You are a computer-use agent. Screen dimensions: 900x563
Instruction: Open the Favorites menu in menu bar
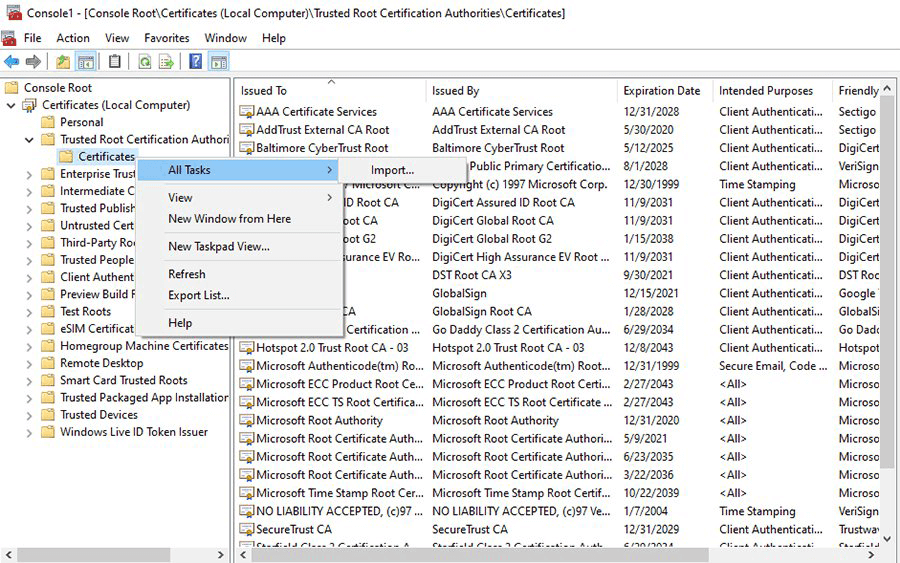[x=166, y=38]
